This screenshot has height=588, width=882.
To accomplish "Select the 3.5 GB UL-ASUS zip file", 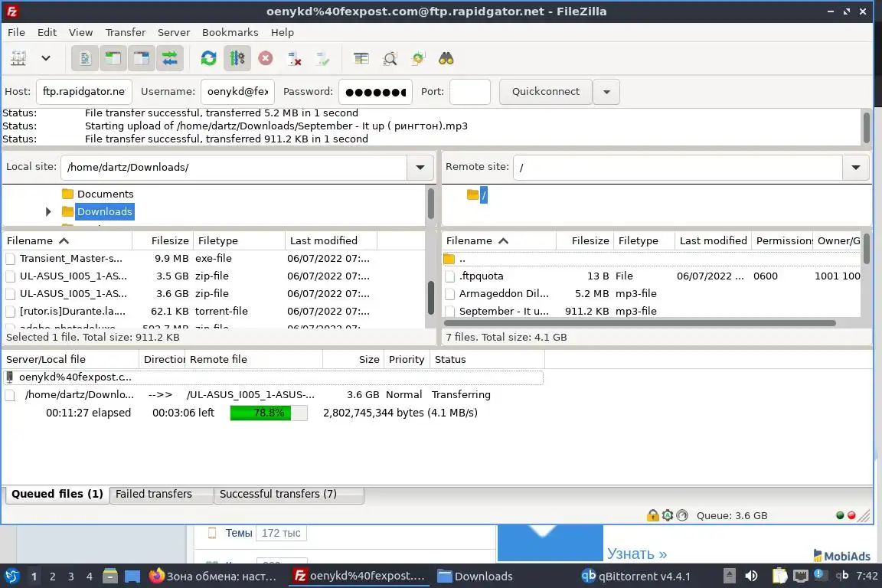I will tap(214, 276).
